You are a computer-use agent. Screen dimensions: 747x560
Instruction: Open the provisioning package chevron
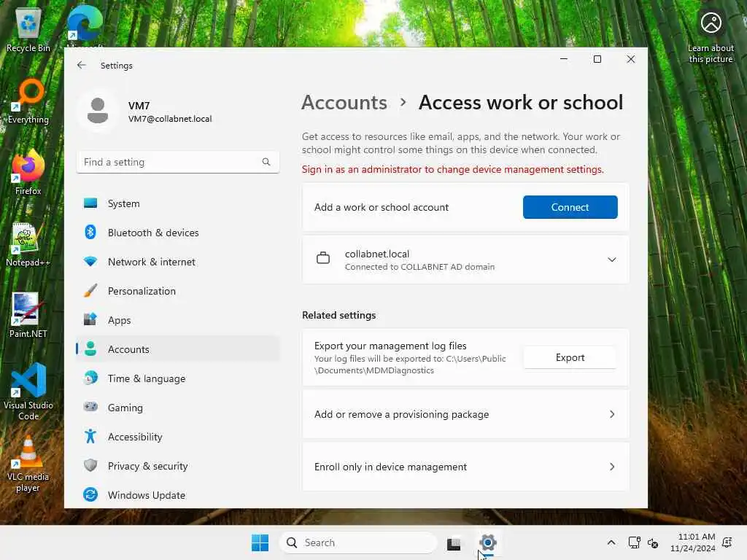tap(612, 414)
